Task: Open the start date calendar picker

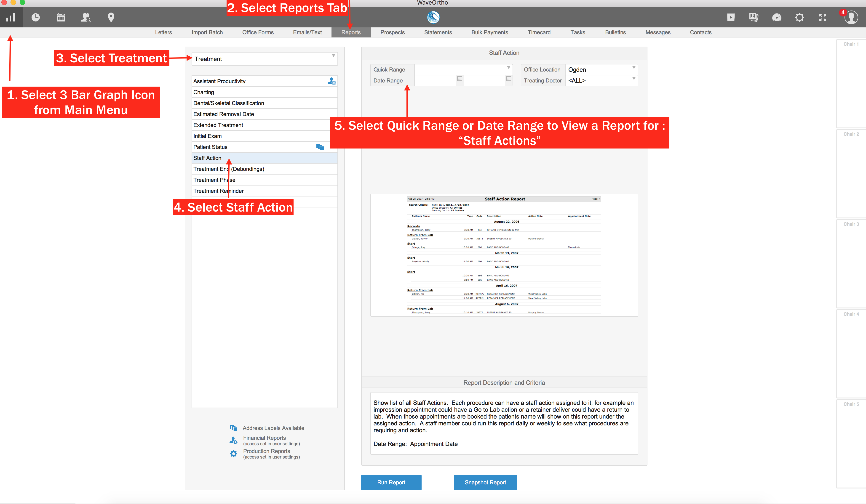Action: click(460, 79)
